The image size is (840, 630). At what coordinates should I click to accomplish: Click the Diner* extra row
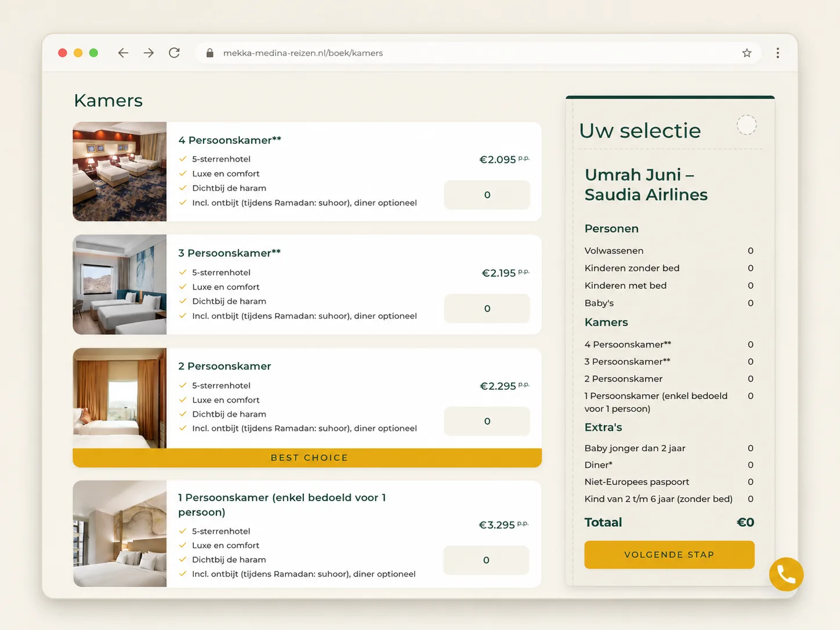669,465
